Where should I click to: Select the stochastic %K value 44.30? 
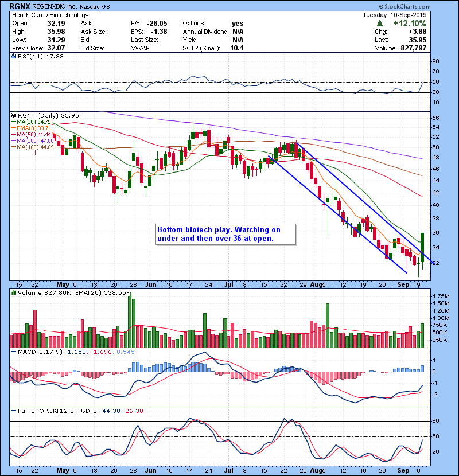[111, 411]
